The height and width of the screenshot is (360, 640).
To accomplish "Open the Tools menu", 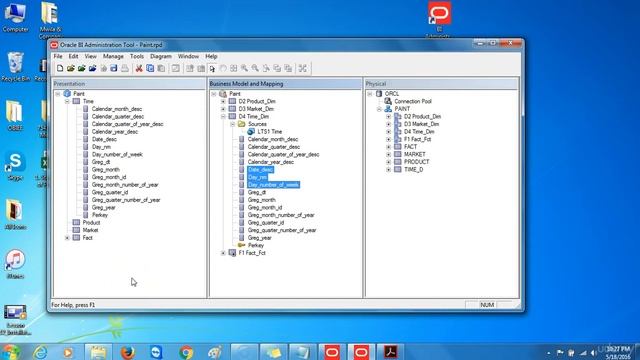I will (137, 56).
